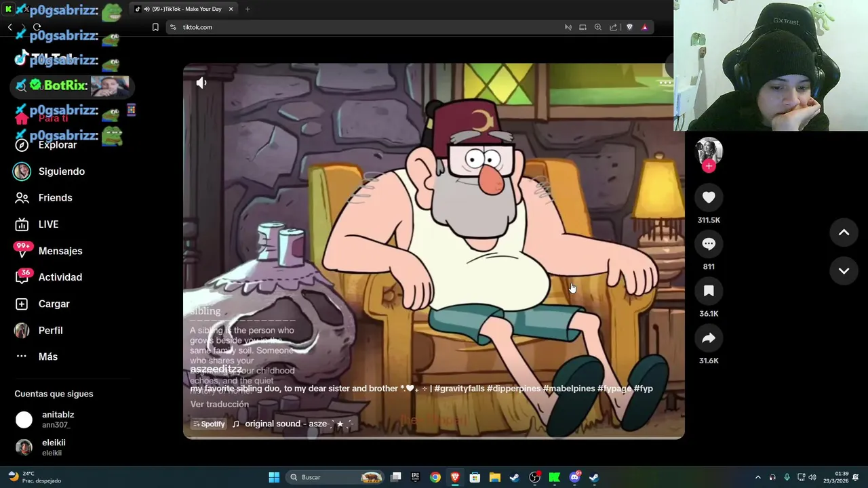Save video with bookmark icon showing 36.1K
This screenshot has height=488, width=868.
[709, 291]
